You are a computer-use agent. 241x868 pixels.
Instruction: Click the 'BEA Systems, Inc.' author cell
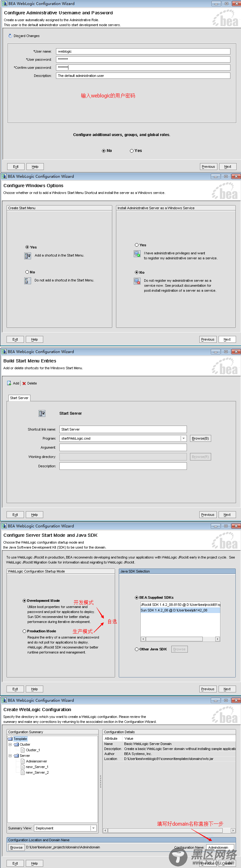[x=138, y=754]
